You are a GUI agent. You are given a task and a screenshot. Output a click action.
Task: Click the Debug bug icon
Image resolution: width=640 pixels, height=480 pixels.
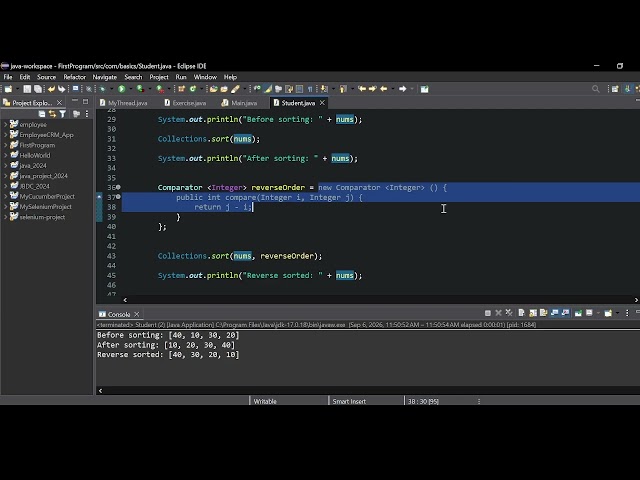click(102, 89)
